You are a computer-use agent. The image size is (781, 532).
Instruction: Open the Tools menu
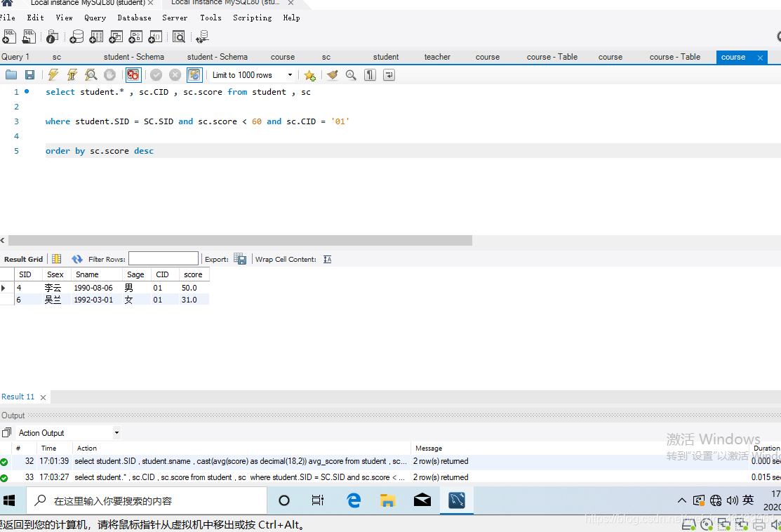211,18
